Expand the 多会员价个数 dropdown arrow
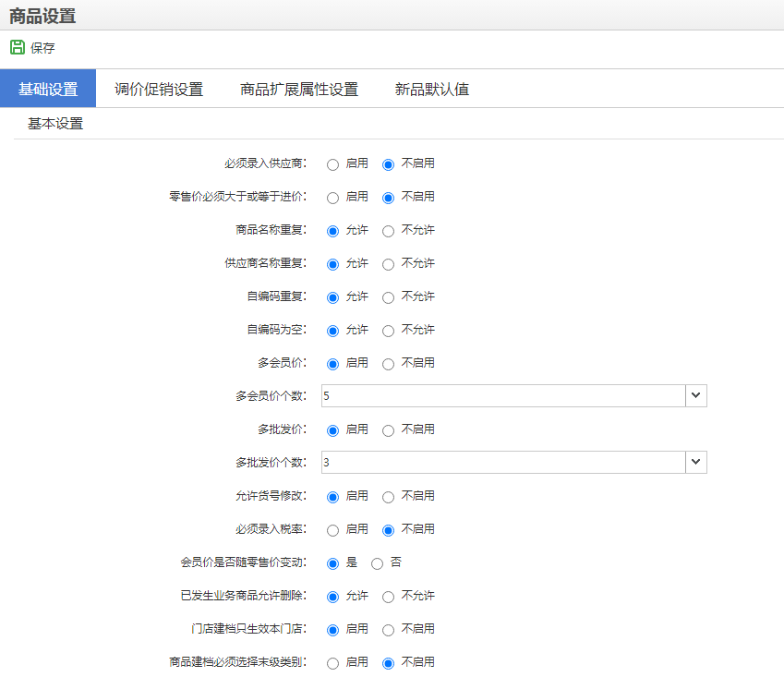 pos(696,396)
